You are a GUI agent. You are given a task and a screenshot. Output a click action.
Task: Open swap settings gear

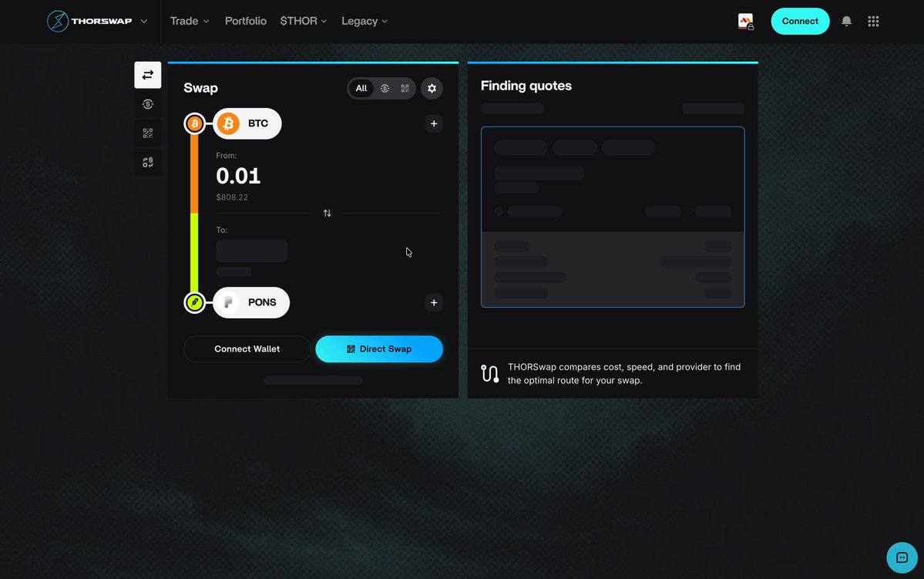[432, 89]
